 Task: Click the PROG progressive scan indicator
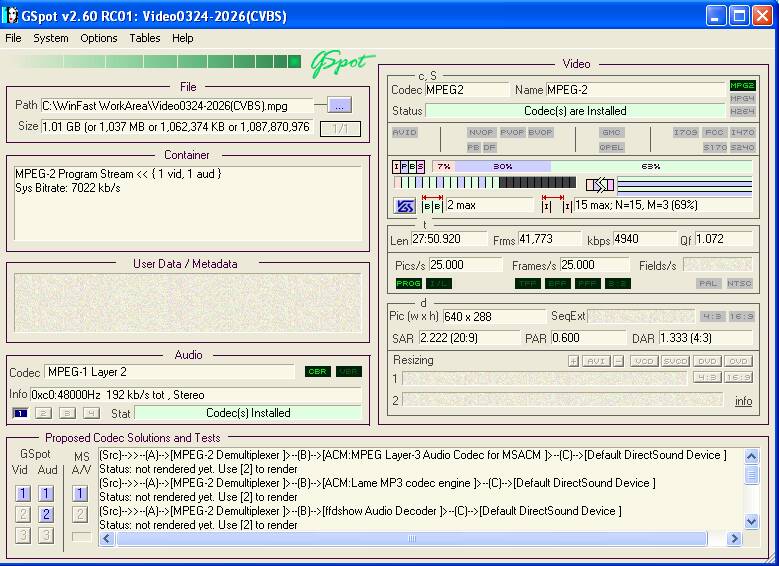click(408, 284)
